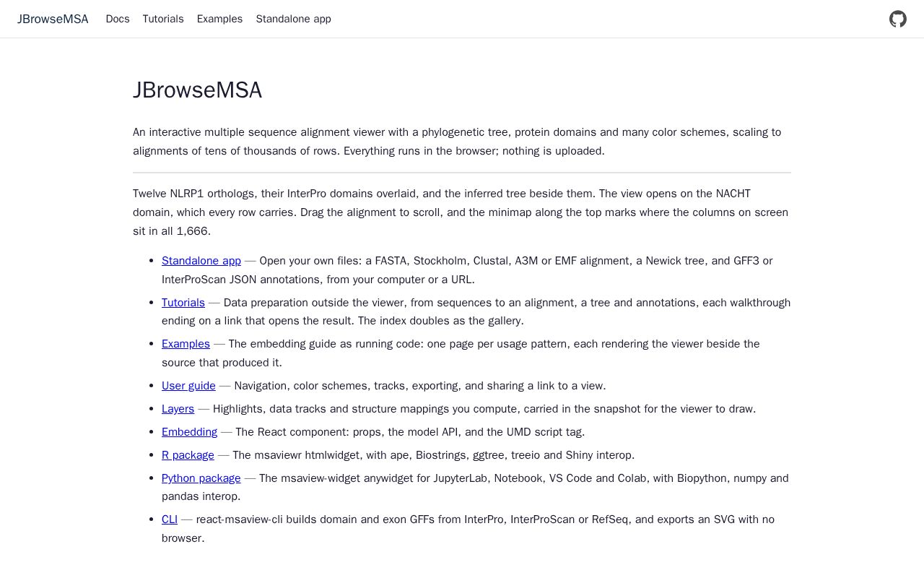
Task: Click the text 'The embedding guide as running code'
Action: click(326, 344)
